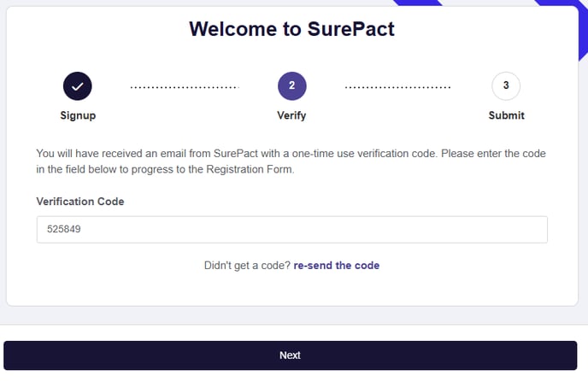Click the Welcome to SurePact heading
Image resolution: width=588 pixels, height=381 pixels.
[291, 29]
